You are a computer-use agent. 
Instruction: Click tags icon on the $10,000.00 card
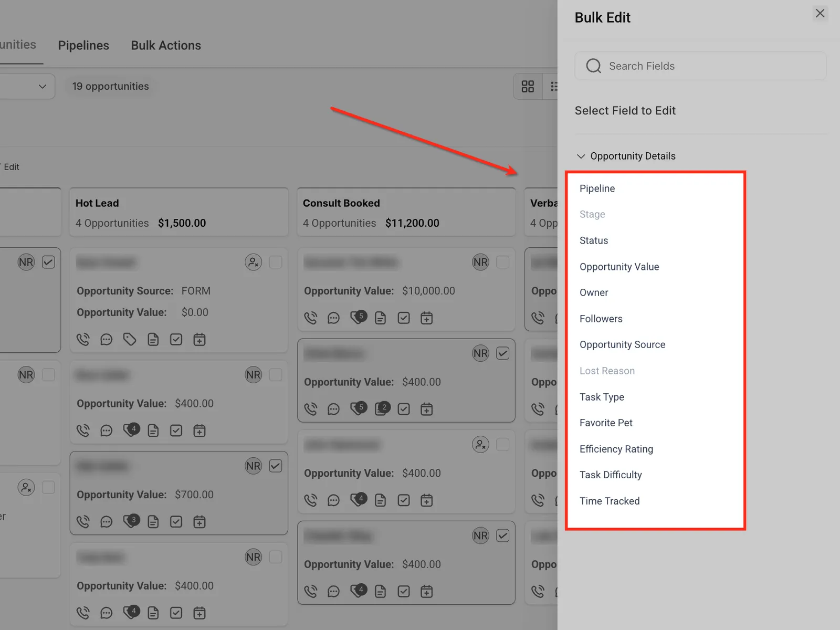359,317
